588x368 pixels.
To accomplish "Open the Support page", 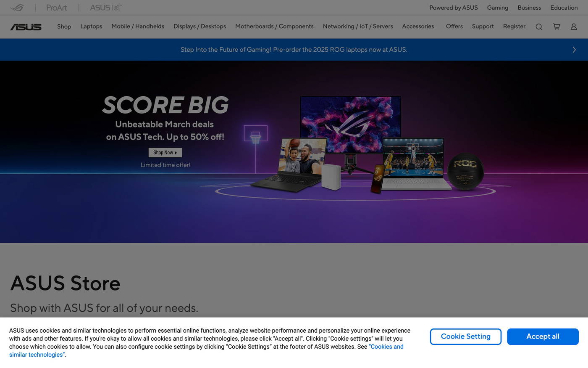I will [483, 26].
